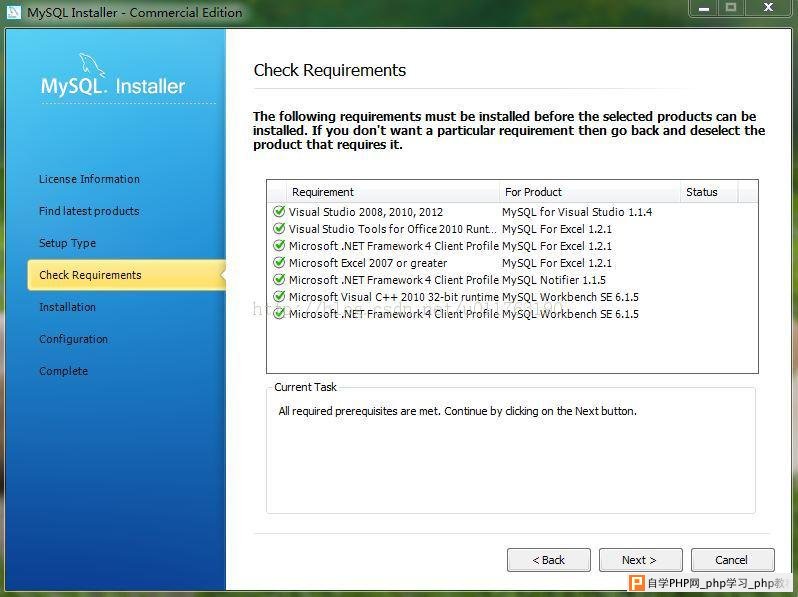
Task: Open the Setup Type step
Action: [x=67, y=243]
